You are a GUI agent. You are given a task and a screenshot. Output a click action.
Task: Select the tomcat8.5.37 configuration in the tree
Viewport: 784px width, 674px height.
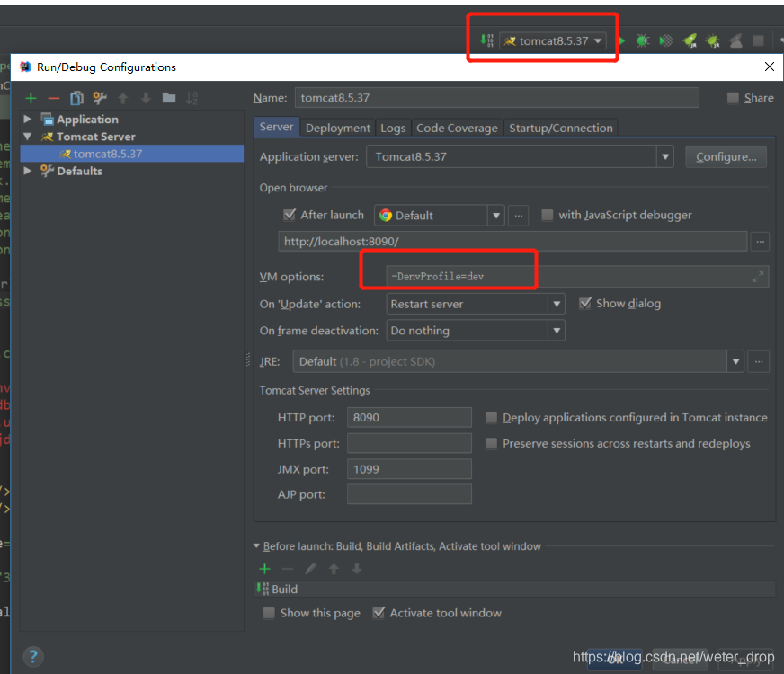(132, 154)
